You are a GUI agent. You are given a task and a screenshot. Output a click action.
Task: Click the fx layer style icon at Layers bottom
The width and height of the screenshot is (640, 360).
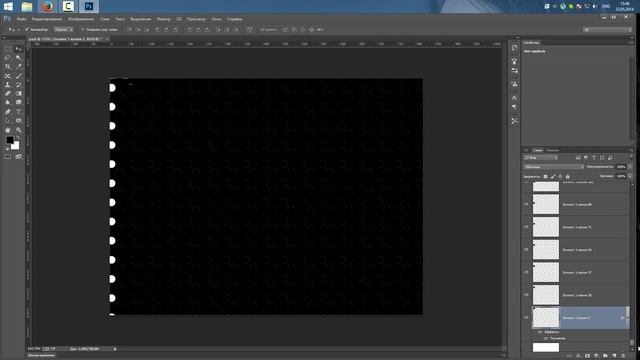(x=578, y=356)
